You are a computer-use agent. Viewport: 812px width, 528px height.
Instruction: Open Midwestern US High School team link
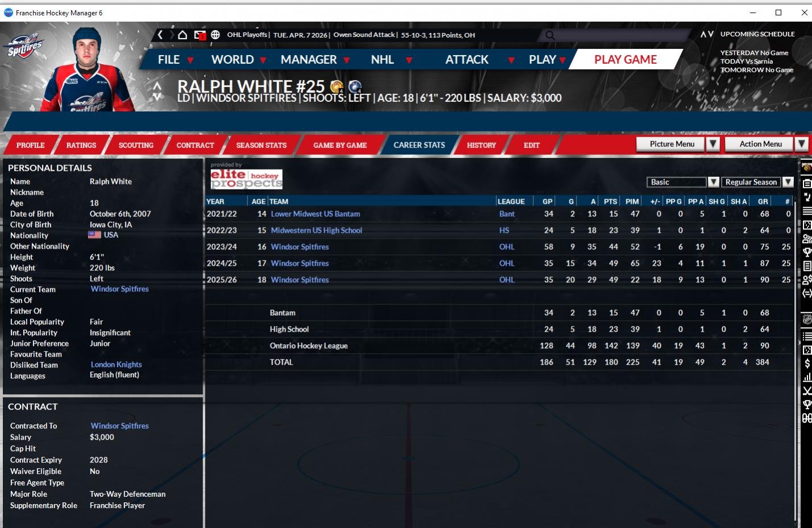click(x=316, y=230)
